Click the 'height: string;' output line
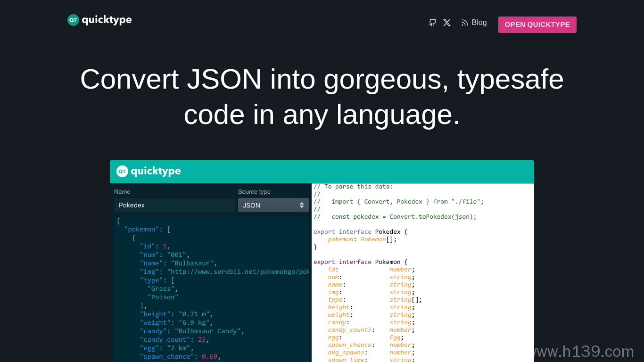The image size is (644, 362). click(372, 307)
